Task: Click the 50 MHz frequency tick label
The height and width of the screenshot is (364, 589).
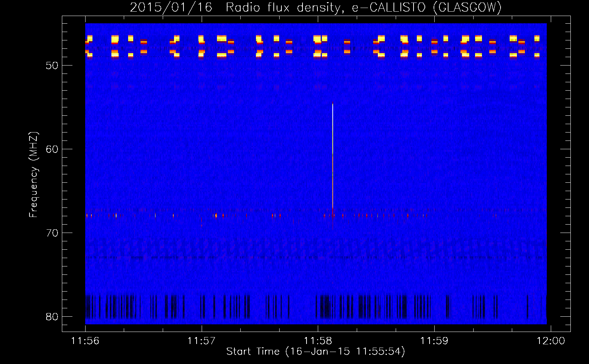Action: 52,66
